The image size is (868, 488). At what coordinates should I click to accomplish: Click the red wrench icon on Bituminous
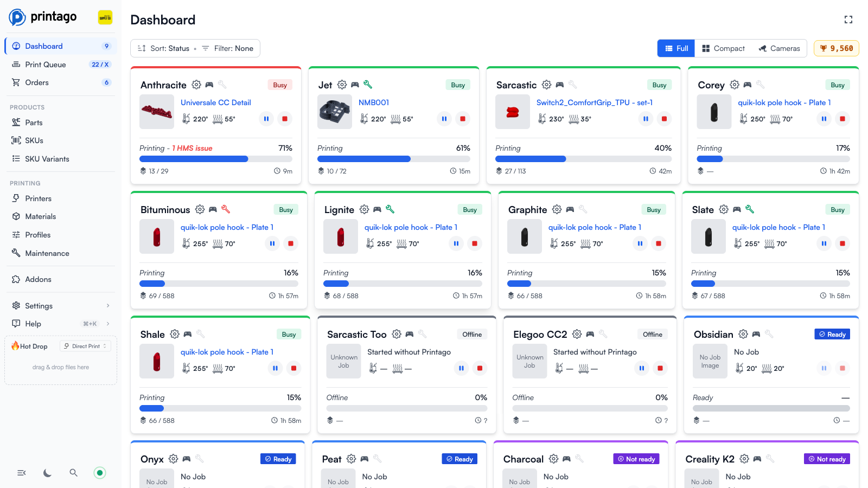(226, 209)
